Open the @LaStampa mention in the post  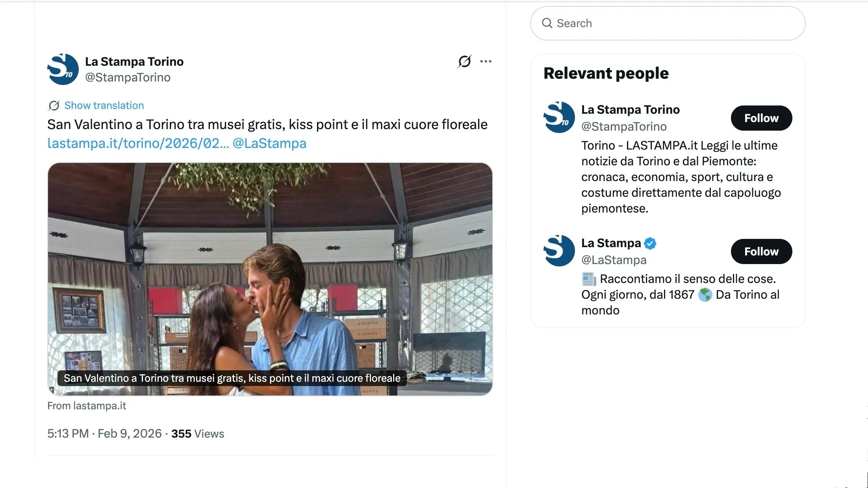coord(269,143)
